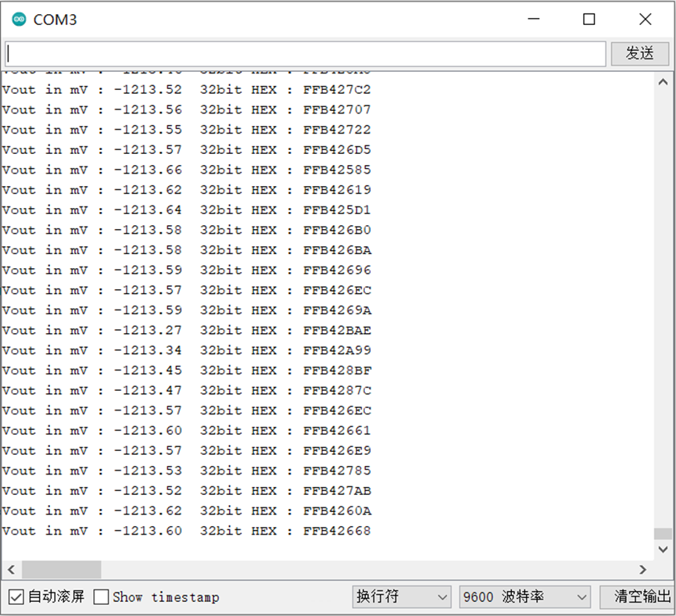This screenshot has height=616, width=676.
Task: Enable the Show timestamp checkbox
Action: (102, 596)
